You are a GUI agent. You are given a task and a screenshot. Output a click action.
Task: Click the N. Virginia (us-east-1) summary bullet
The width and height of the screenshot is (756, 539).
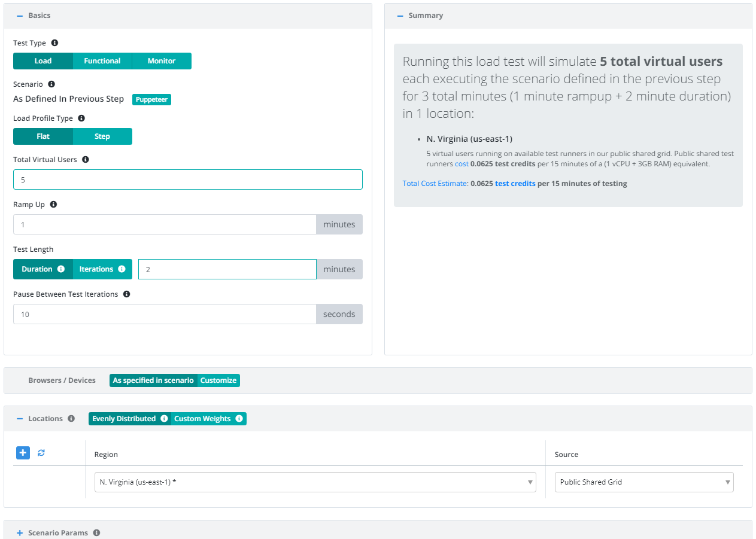click(469, 139)
